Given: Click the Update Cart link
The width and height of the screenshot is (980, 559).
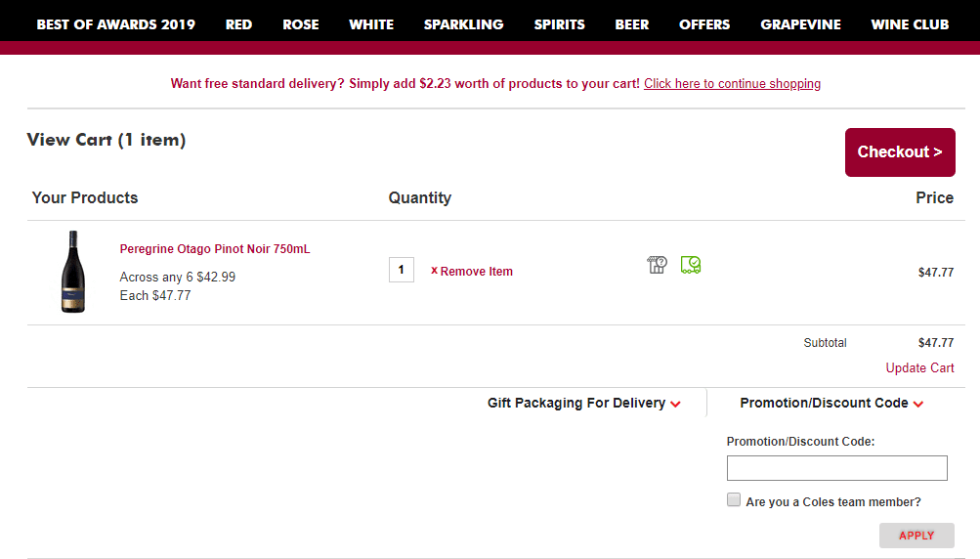Looking at the screenshot, I should [919, 368].
